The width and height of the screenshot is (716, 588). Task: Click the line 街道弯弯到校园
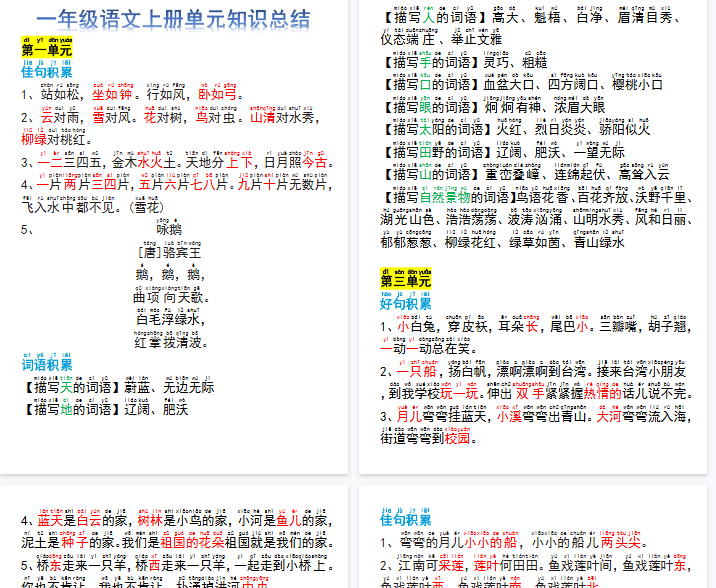[429, 436]
